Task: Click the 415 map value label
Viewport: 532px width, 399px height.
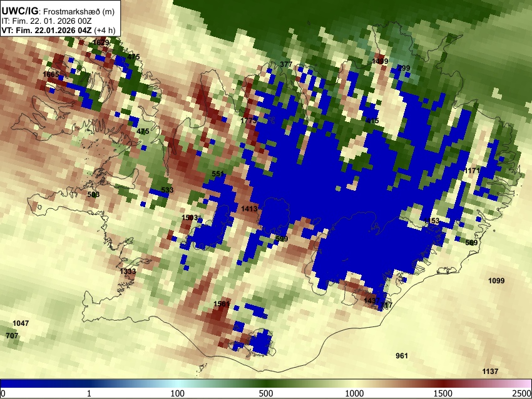Action: (x=372, y=121)
